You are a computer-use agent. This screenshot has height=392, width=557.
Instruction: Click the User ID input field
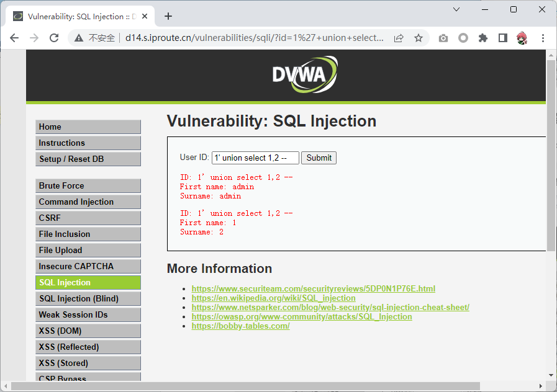[255, 158]
